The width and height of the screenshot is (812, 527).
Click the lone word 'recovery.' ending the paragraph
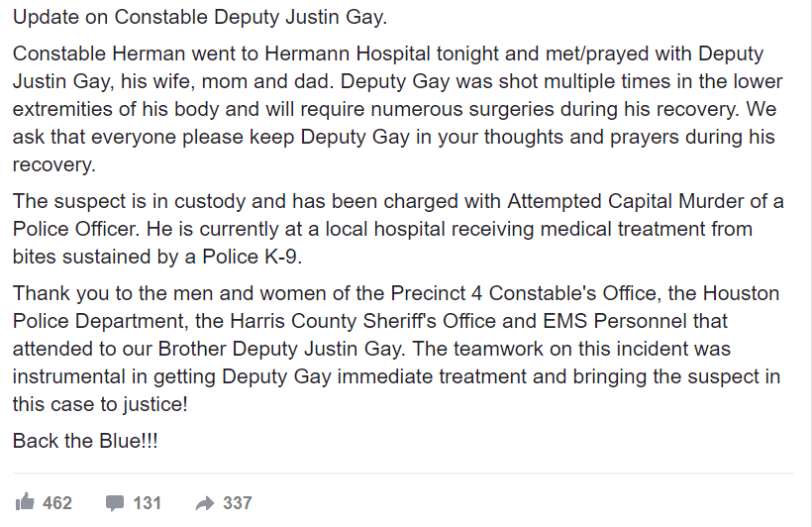pos(54,164)
